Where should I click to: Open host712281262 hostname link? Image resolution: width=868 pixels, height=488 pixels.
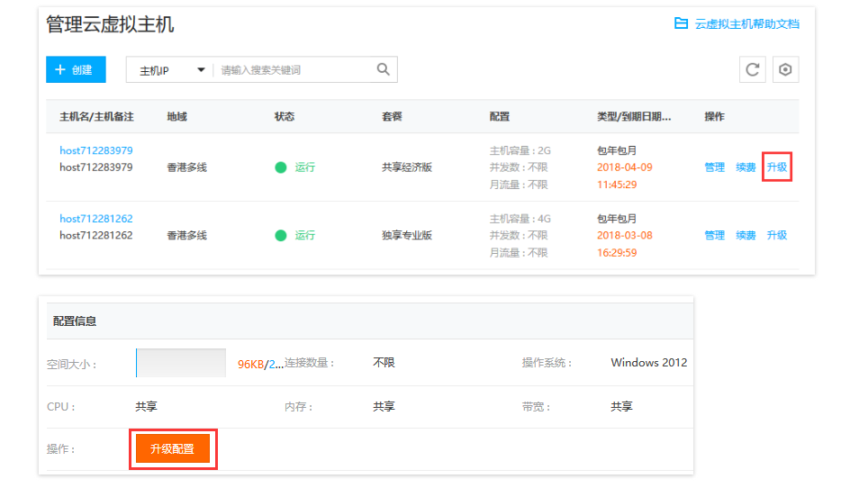click(x=96, y=219)
